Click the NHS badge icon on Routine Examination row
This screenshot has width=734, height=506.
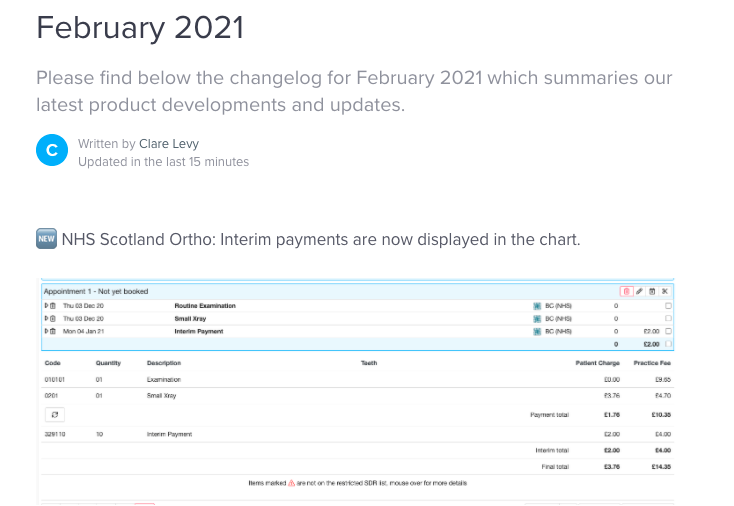point(537,305)
